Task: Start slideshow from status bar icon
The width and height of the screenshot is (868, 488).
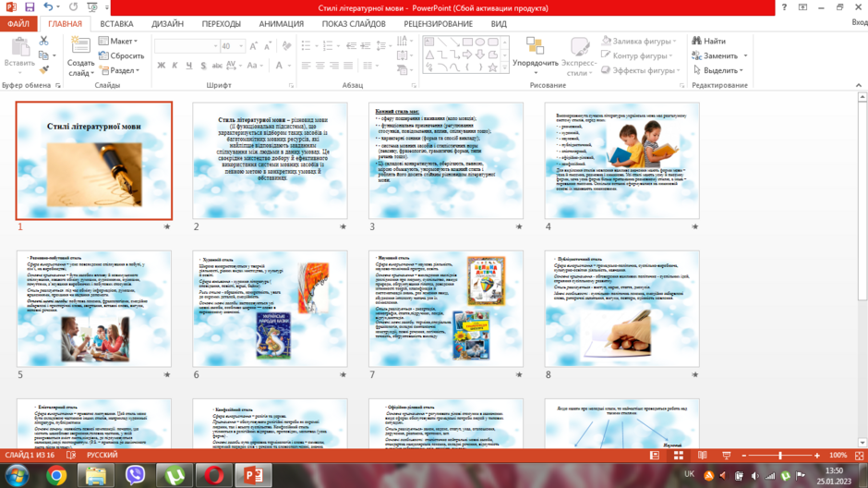Action: pyautogui.click(x=727, y=456)
